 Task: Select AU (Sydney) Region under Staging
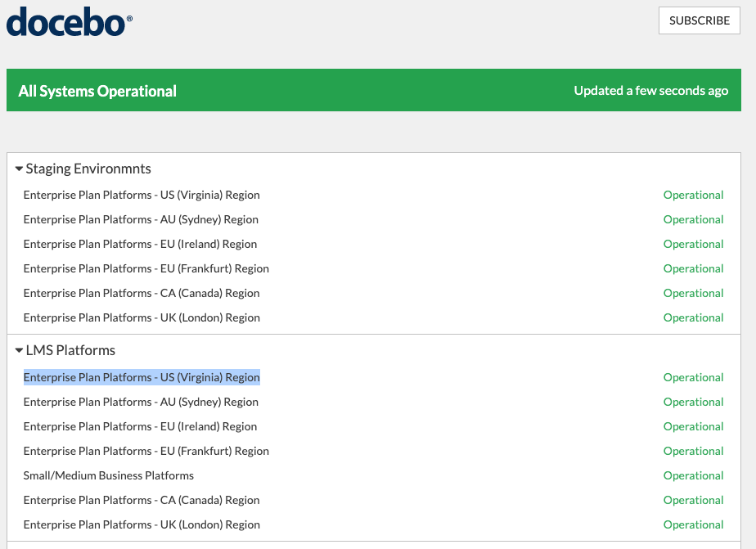click(x=141, y=219)
